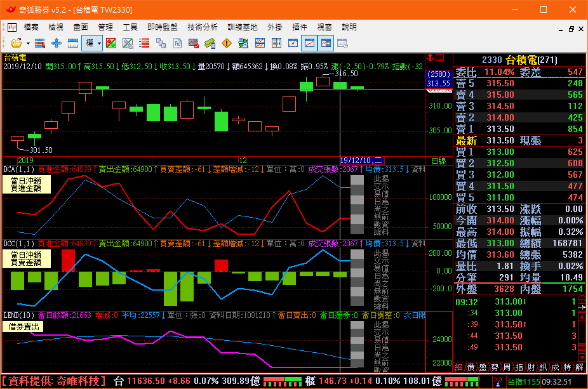Toggle the 權 price adjustment button

[90, 44]
